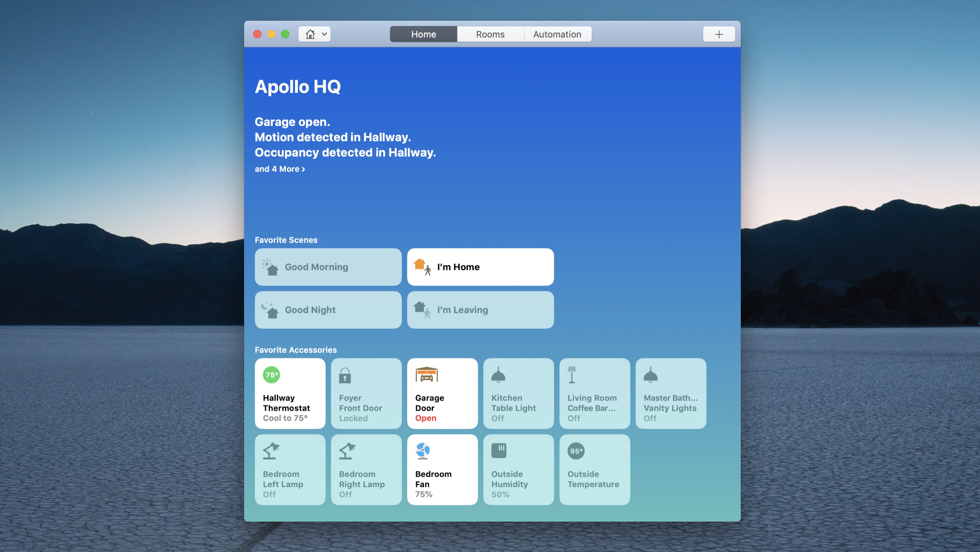Image resolution: width=980 pixels, height=552 pixels.
Task: Click the Bedroom Fan icon
Action: click(423, 451)
